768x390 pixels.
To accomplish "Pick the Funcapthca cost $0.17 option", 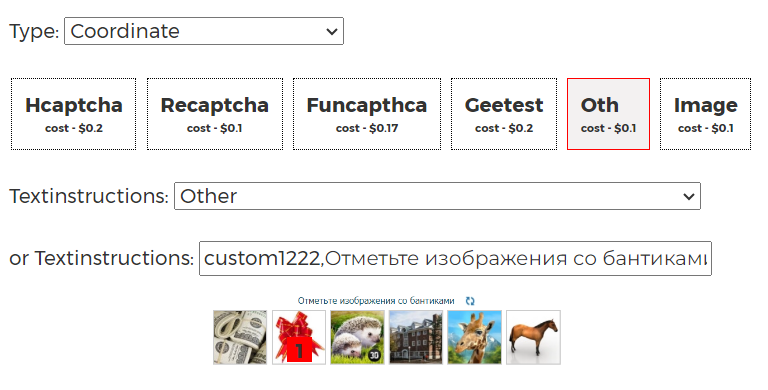I will coord(367,114).
